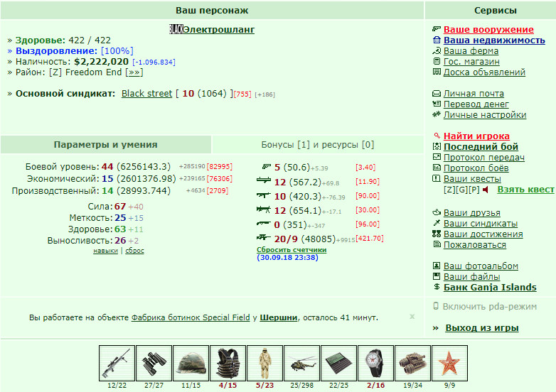Click the magnifier icon beside Найти игрока
This screenshot has width=556, height=392.
click(x=437, y=135)
